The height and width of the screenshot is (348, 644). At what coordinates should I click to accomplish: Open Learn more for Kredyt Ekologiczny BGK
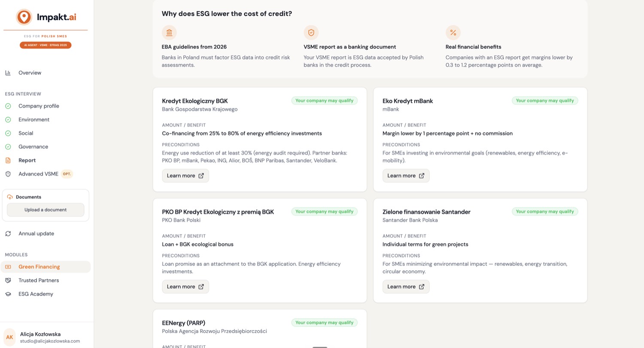(x=185, y=176)
